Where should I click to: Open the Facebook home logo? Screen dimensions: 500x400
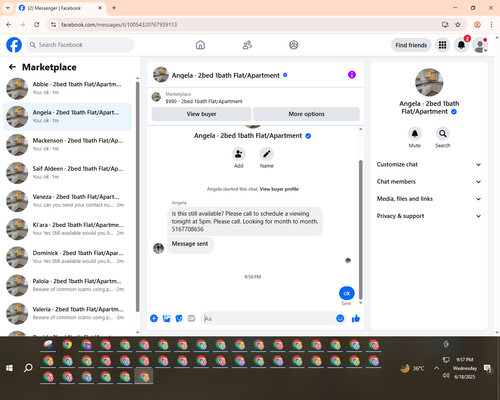pyautogui.click(x=14, y=45)
